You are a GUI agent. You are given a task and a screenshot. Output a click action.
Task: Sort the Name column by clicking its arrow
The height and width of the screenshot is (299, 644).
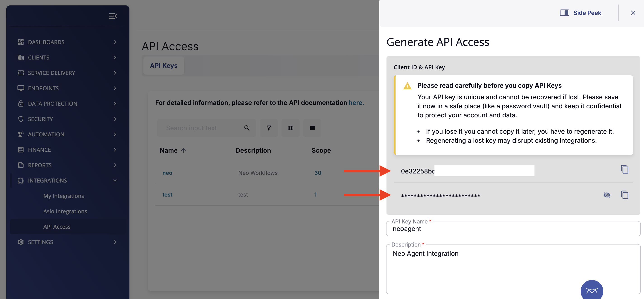183,150
